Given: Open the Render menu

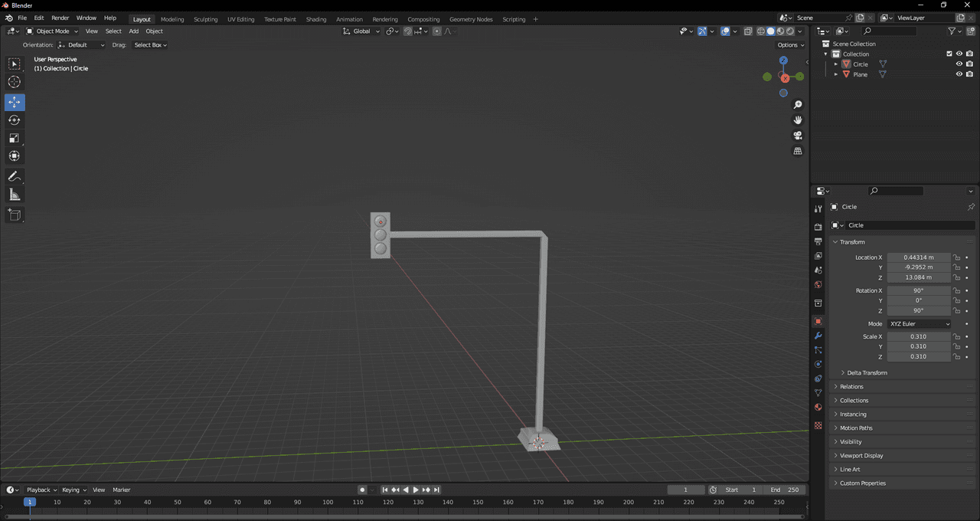Looking at the screenshot, I should click(x=60, y=18).
